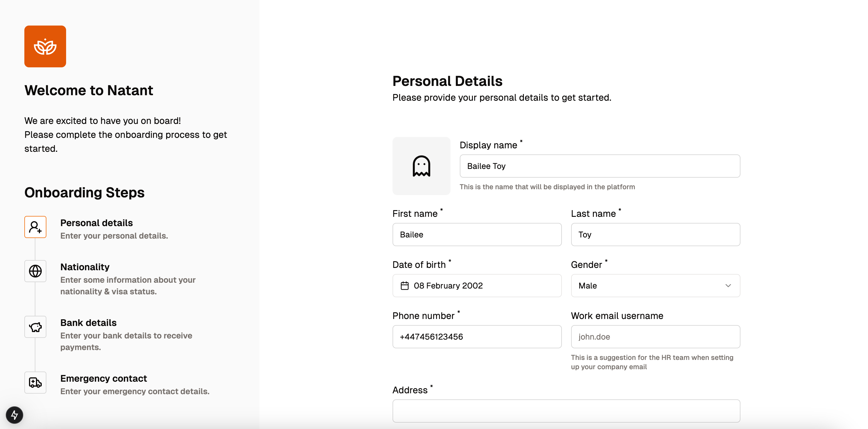Image resolution: width=868 pixels, height=429 pixels.
Task: Click the ghost avatar placeholder image
Action: [x=421, y=166]
